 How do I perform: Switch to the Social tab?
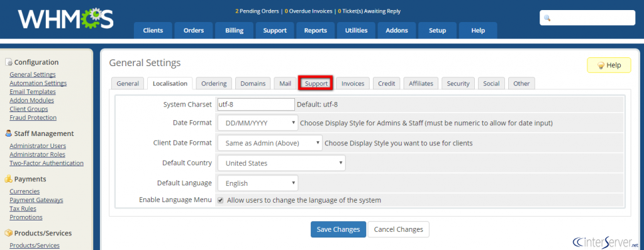tap(491, 84)
